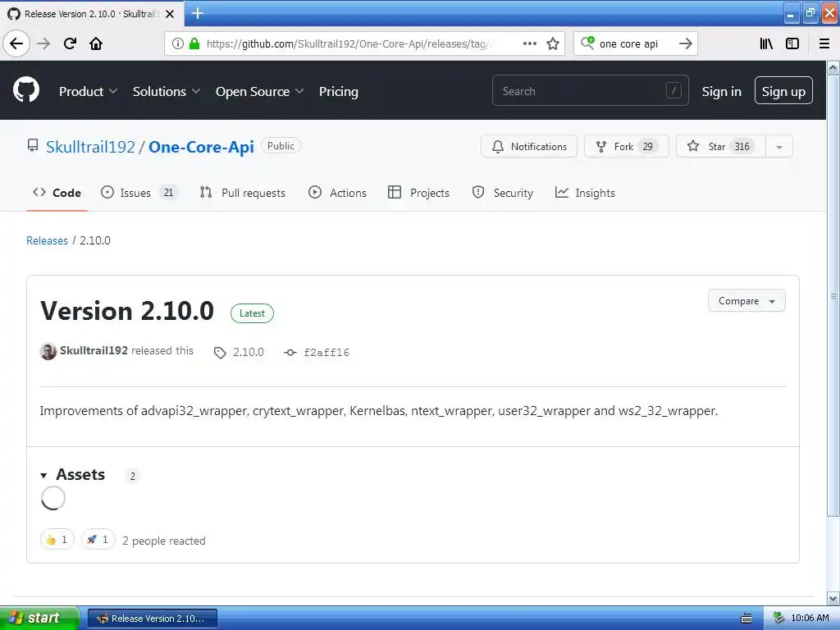Click the 2.10.0 tag link
Viewport: 840px width, 630px height.
point(239,352)
